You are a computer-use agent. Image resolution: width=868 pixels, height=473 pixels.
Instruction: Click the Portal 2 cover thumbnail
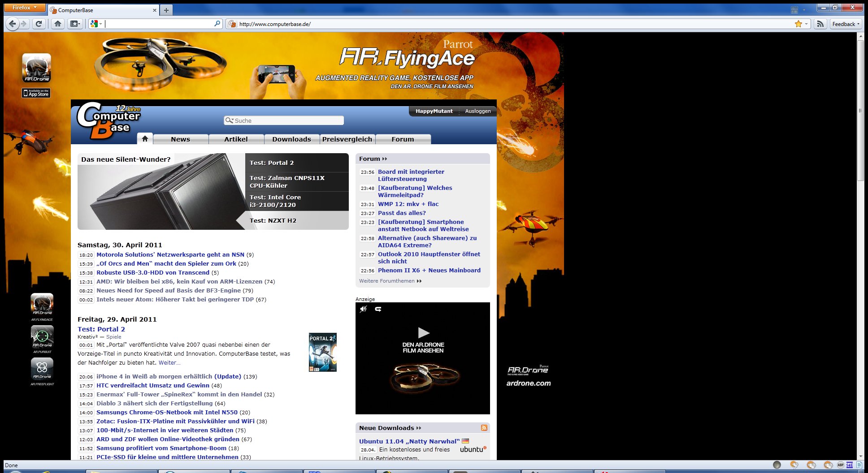(x=323, y=352)
